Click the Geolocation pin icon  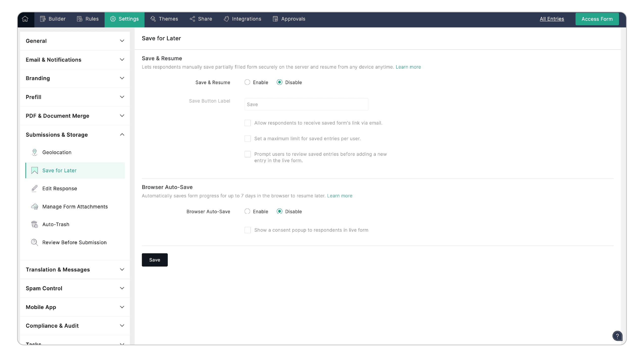pyautogui.click(x=35, y=152)
